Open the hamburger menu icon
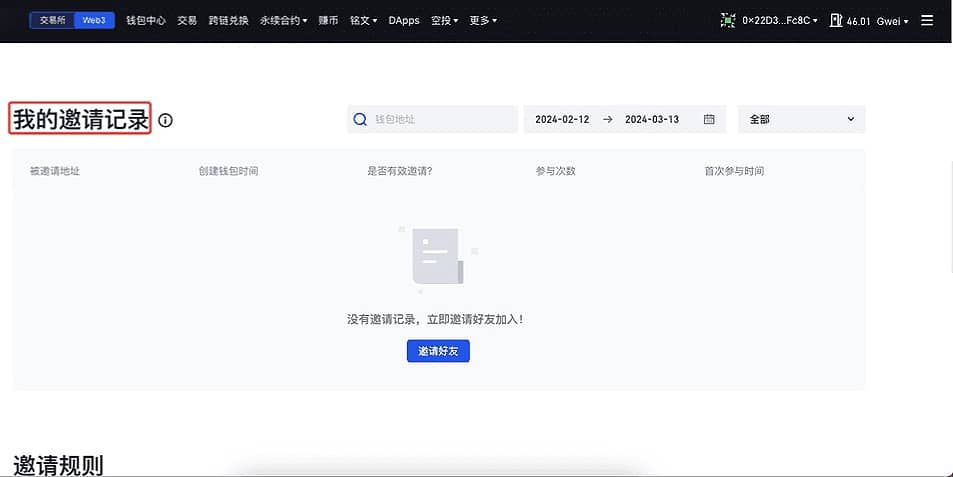The width and height of the screenshot is (953, 477). (927, 20)
